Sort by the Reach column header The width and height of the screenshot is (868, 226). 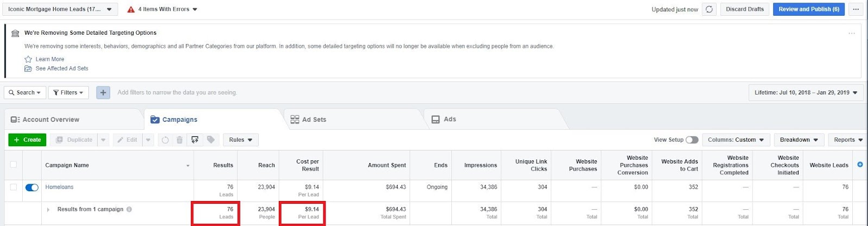(x=258, y=165)
